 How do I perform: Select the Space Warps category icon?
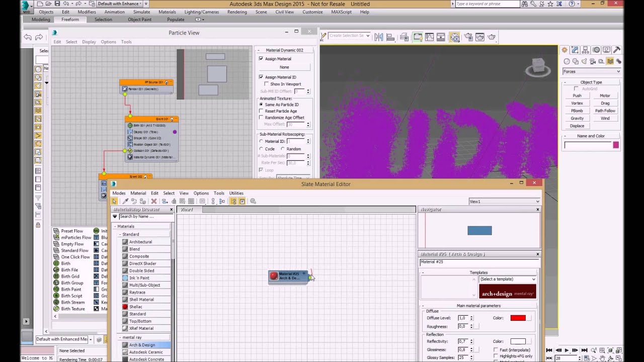point(610,61)
